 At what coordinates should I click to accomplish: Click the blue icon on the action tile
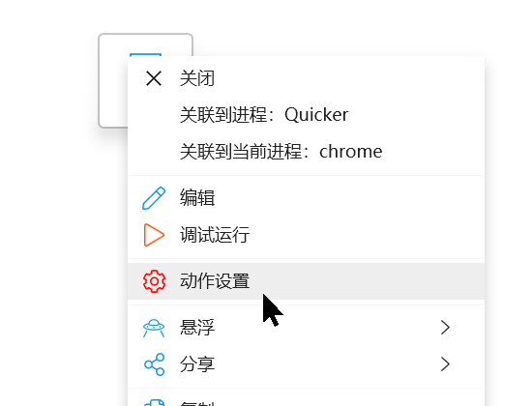click(x=145, y=54)
